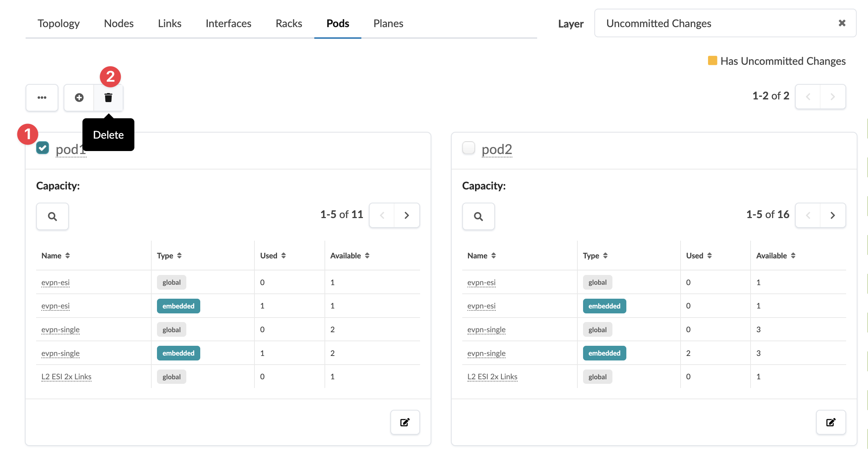Sort pod2 table by Available column
The height and width of the screenshot is (452, 868).
click(x=775, y=255)
